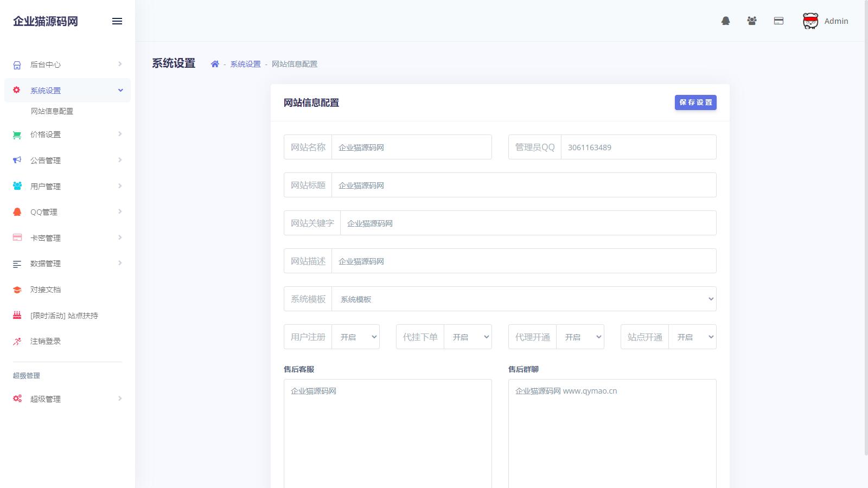Toggle the 站点开通 on/off selector
This screenshot has height=488, width=868.
click(x=692, y=337)
